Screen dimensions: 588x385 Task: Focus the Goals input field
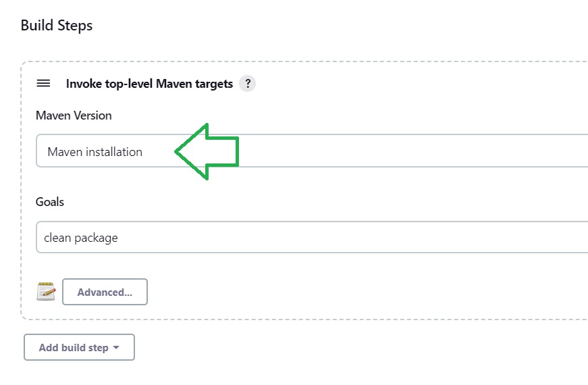312,237
